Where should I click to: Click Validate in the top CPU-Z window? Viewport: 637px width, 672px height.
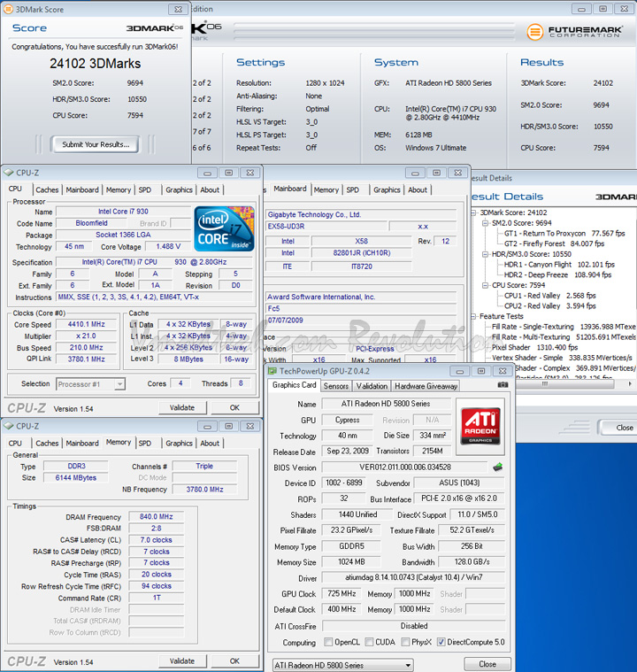pos(182,407)
